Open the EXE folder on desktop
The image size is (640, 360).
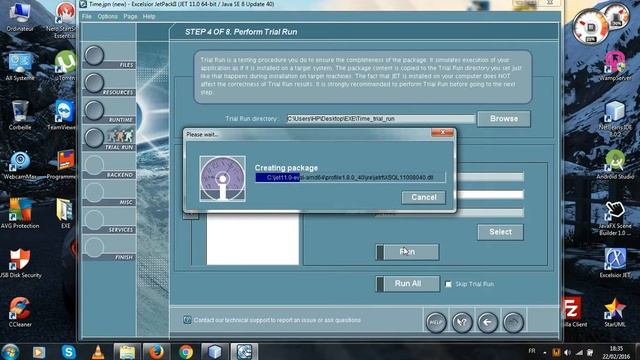[x=65, y=213]
